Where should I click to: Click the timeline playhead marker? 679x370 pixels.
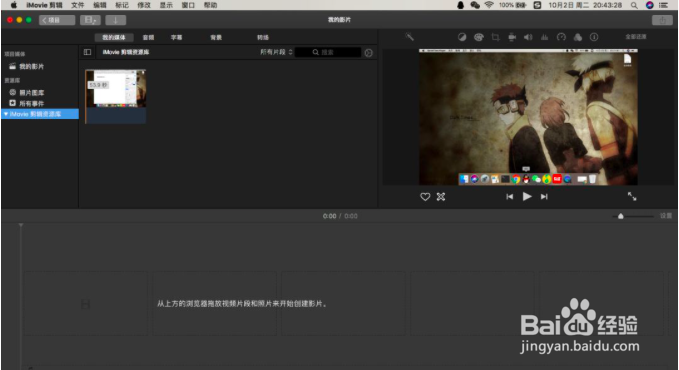21,225
